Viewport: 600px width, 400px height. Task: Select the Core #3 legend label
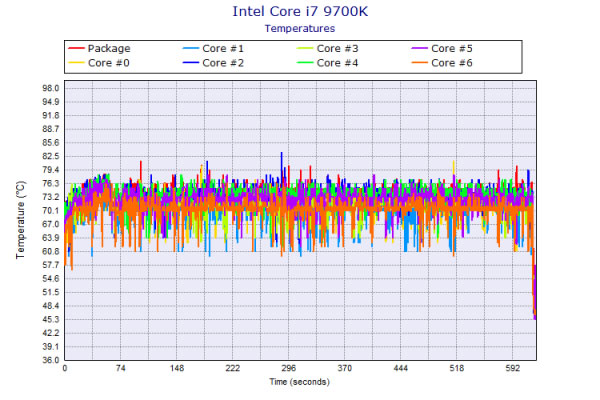point(338,49)
